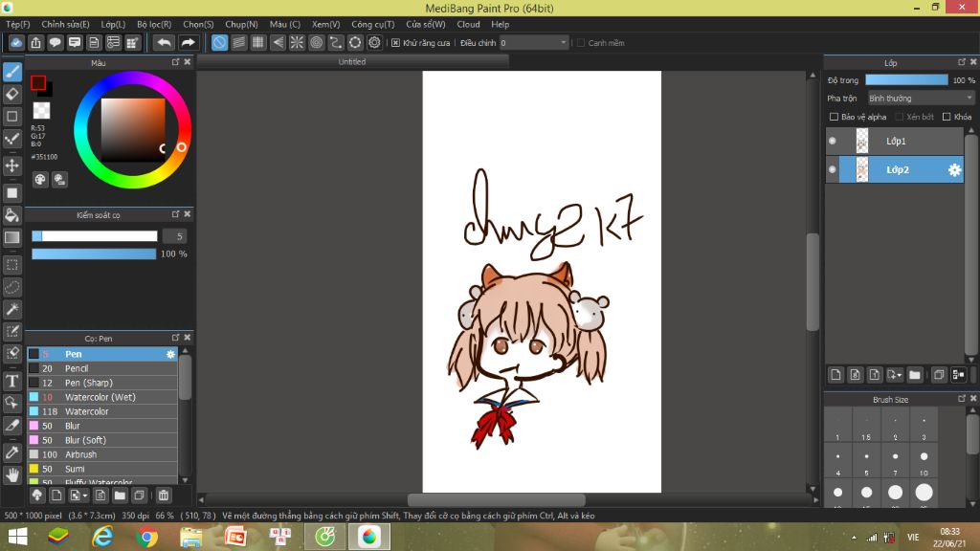Click the export/share icon in toolbar
This screenshot has width=980, height=551.
pos(35,42)
